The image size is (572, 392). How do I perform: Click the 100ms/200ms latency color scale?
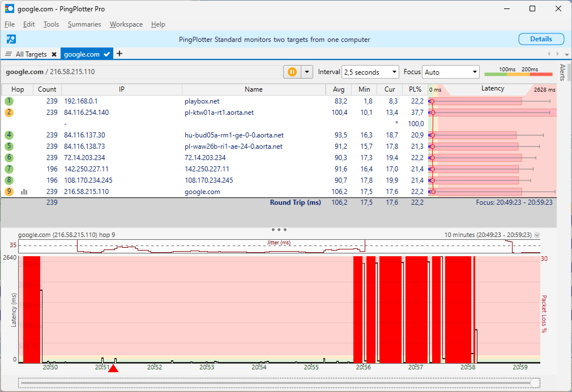[x=518, y=71]
